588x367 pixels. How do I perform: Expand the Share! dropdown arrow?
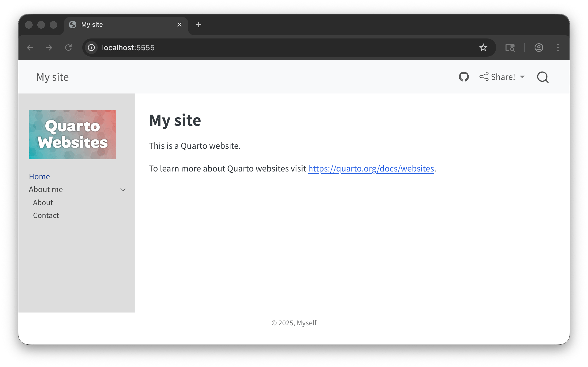(522, 77)
